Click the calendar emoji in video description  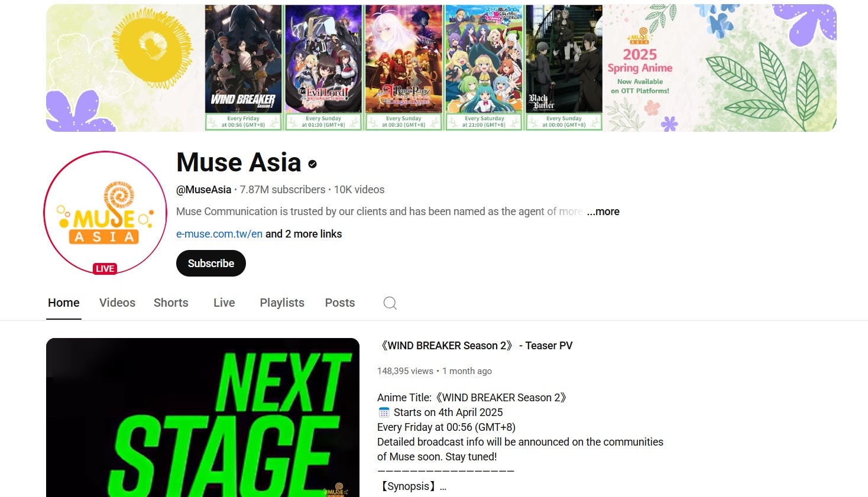point(384,412)
